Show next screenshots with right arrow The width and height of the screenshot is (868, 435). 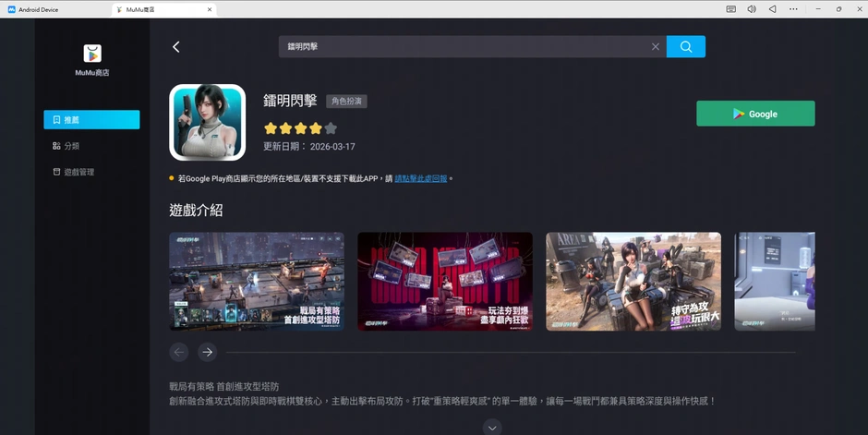coord(207,352)
